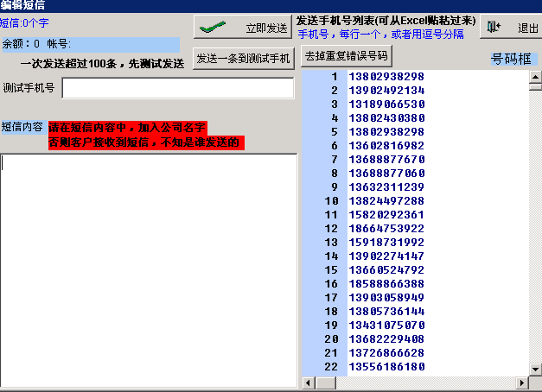Click phone number 18588866388 in row 16
This screenshot has width=542, height=392.
(x=386, y=284)
